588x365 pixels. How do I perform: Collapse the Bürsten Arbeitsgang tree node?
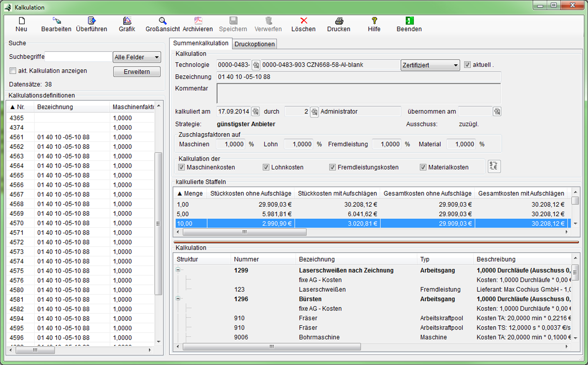point(178,298)
